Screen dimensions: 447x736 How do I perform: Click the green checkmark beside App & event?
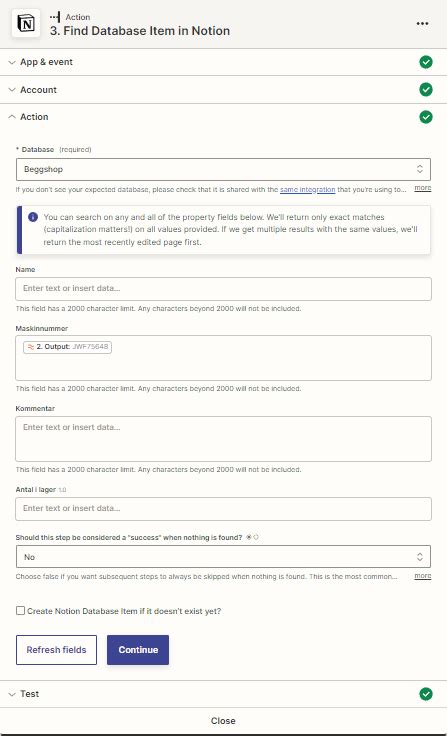[425, 62]
